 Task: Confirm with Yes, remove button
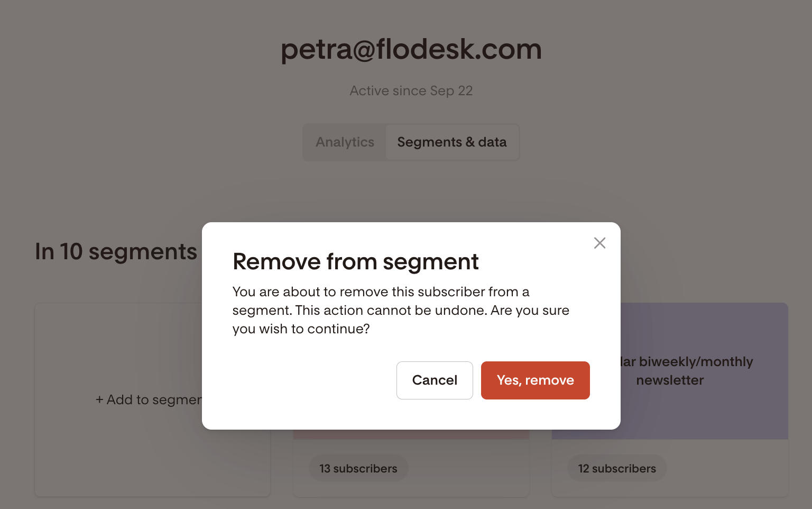(x=536, y=380)
